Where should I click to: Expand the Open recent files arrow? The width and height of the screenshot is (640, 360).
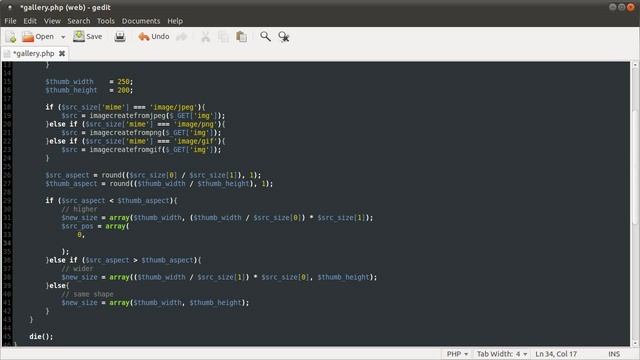pos(63,37)
